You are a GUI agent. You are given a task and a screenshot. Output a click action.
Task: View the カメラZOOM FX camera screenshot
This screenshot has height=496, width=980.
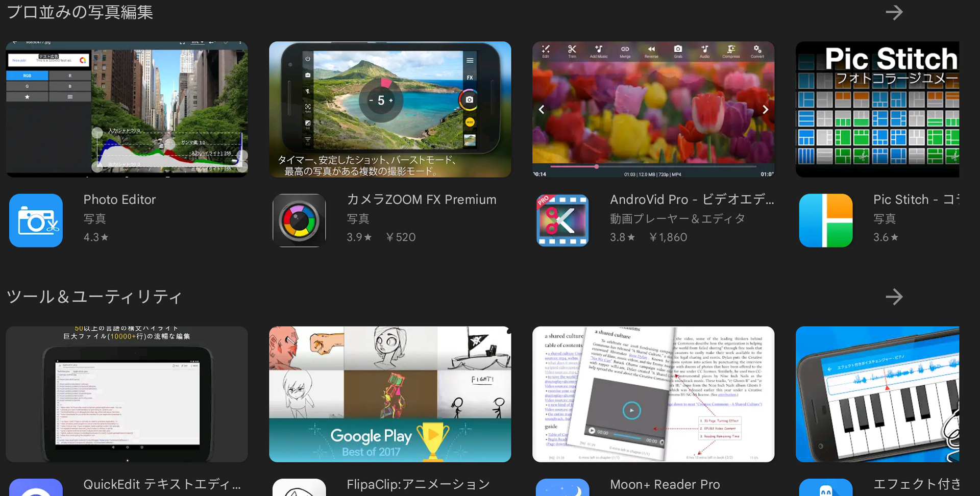390,109
